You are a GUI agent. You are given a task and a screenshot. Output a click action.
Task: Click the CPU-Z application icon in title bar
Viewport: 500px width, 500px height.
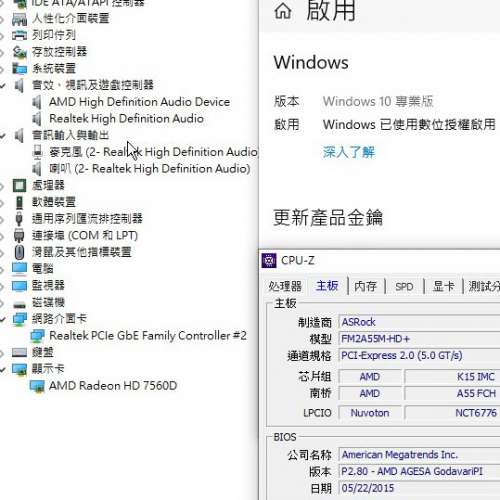click(x=269, y=260)
